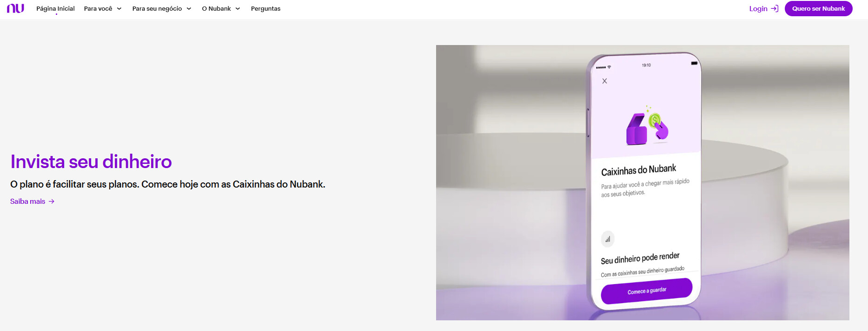The width and height of the screenshot is (868, 331).
Task: Expand the Para você dropdown chevron
Action: 119,9
